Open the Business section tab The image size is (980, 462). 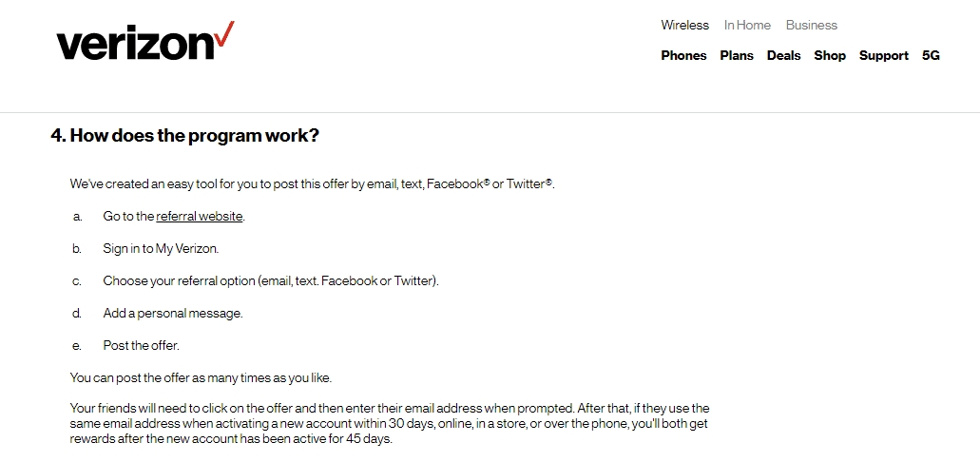[811, 26]
